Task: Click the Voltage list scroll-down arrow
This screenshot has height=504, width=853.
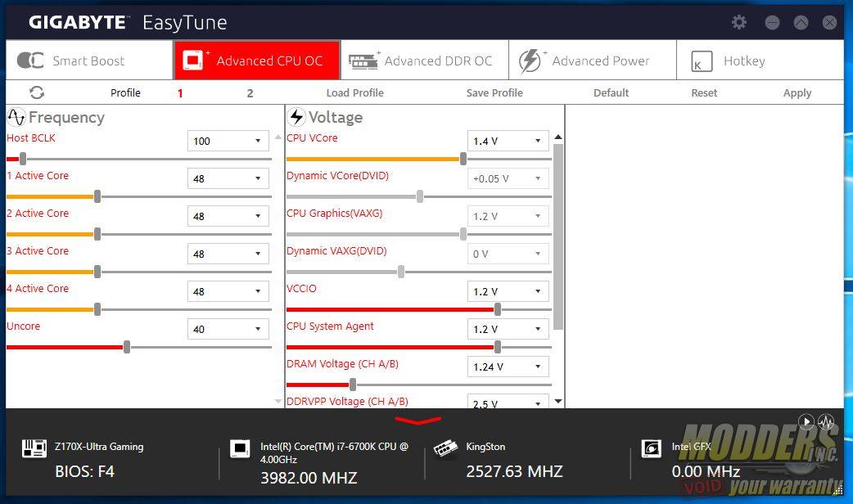Action: 558,401
